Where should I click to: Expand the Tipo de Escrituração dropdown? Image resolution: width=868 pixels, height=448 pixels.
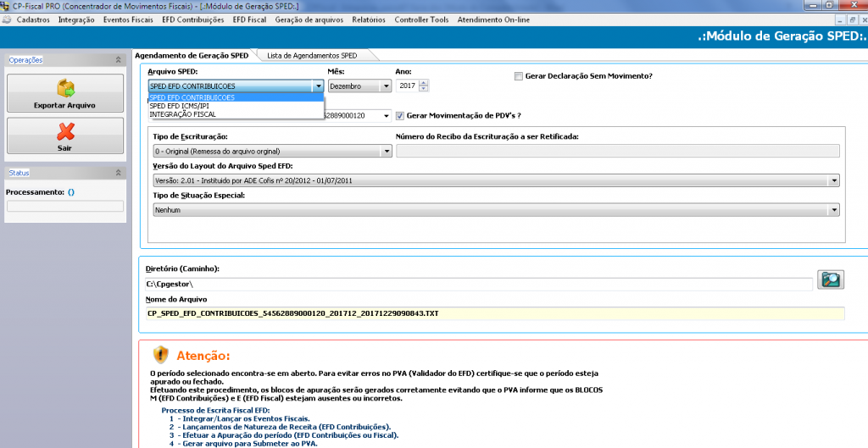[x=387, y=151]
